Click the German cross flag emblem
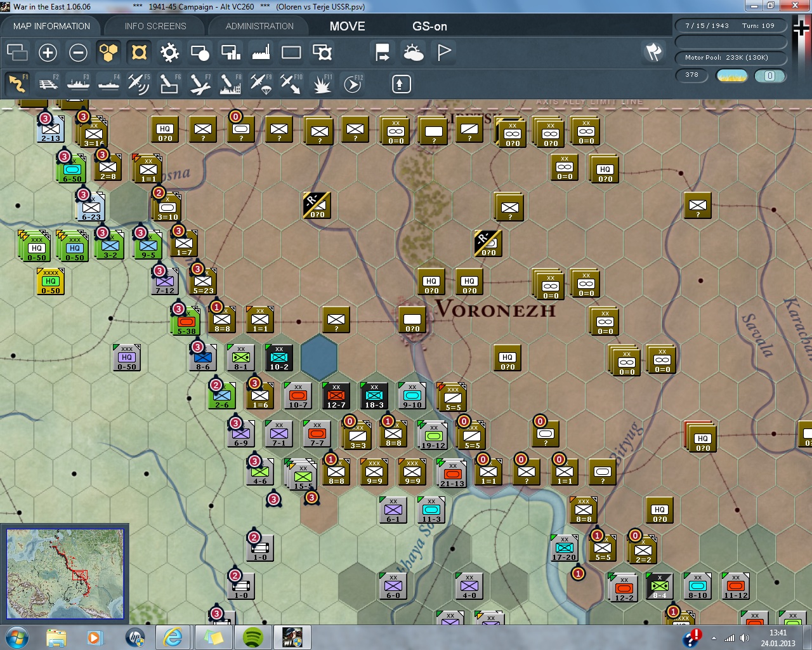 pyautogui.click(x=801, y=28)
